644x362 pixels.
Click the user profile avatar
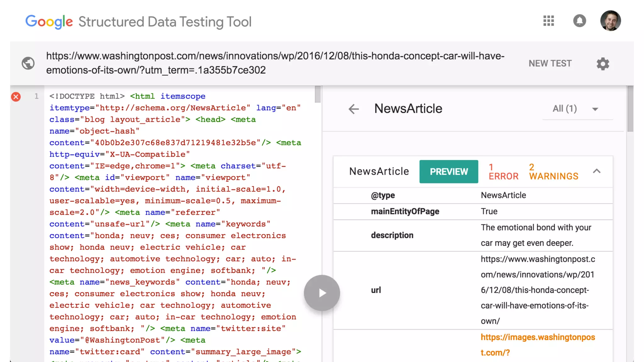point(610,21)
